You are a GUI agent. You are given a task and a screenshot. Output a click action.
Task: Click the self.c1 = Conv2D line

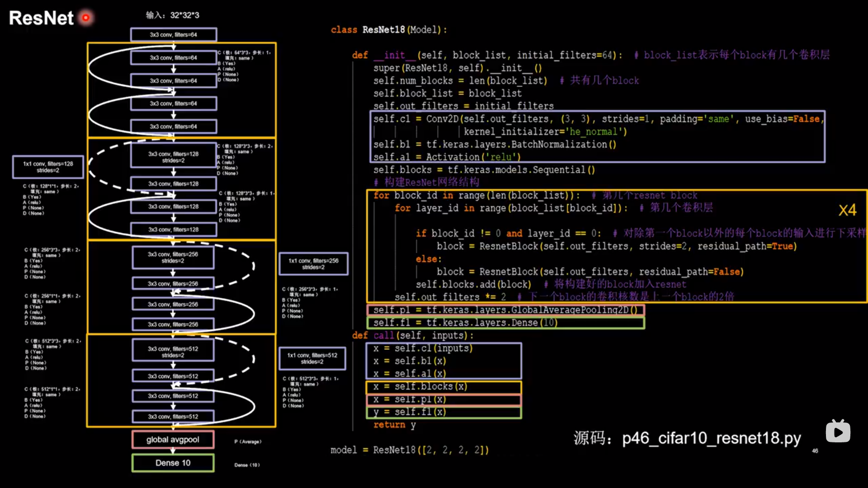pos(599,119)
